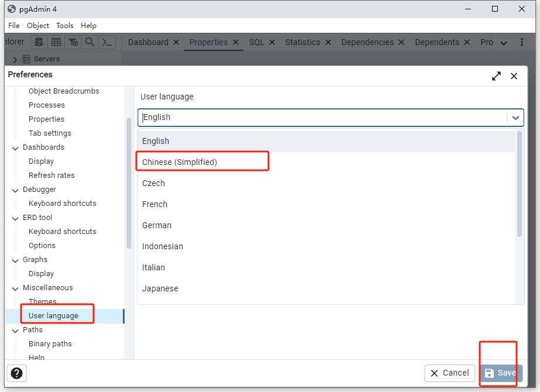
Task: Select the French language option
Action: [x=326, y=204]
